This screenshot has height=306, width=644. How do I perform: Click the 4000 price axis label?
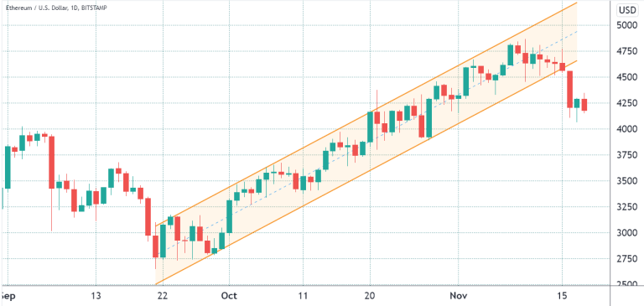[x=629, y=129]
